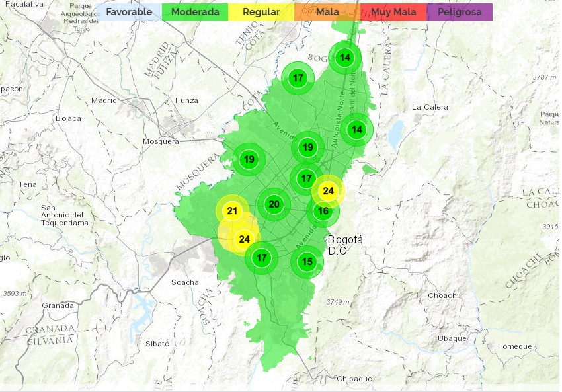Select the green 17 marker below central 19
Screen dimensions: 562x392
tap(305, 177)
